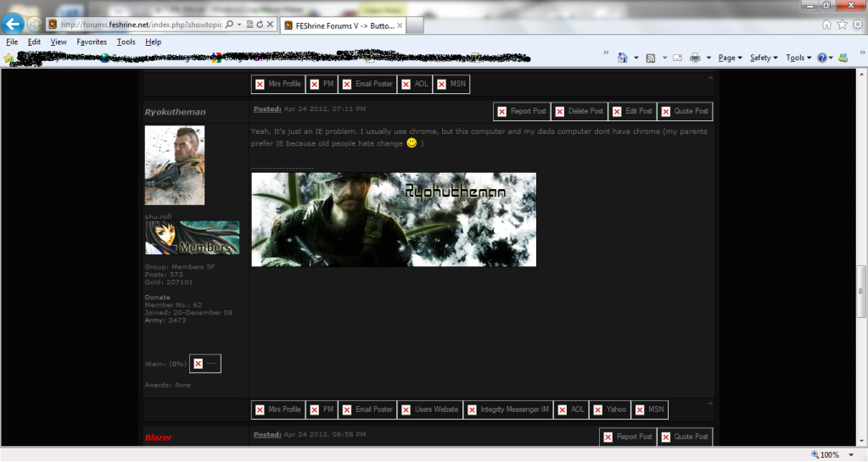This screenshot has width=868, height=462.
Task: Expand the Home button dropdown arrow
Action: pyautogui.click(x=636, y=58)
